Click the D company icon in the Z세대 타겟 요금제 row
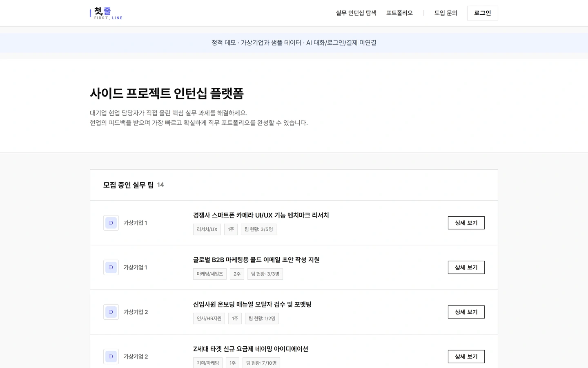 (111, 357)
